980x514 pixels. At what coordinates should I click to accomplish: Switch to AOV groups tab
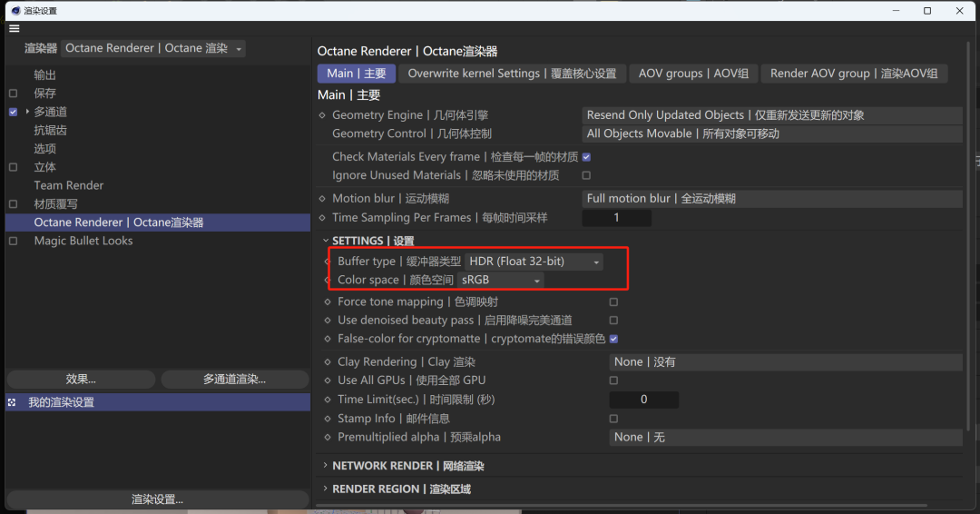point(693,74)
